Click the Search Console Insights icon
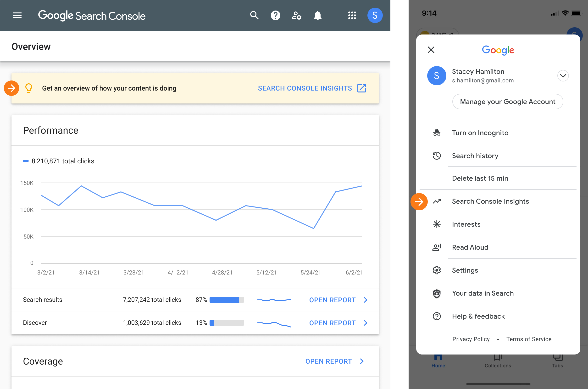 [x=436, y=201]
